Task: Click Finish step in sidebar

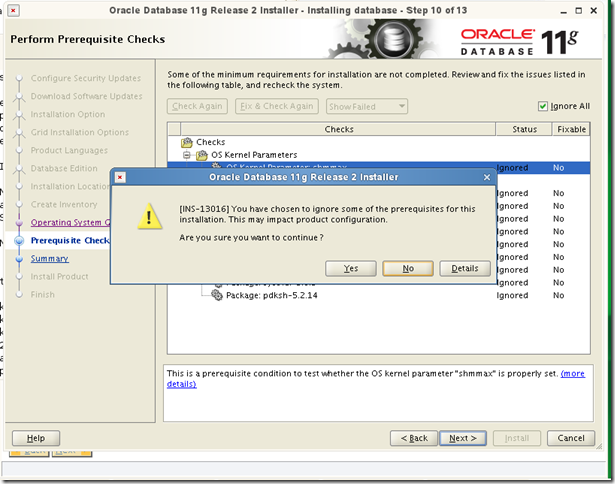Action: [43, 295]
